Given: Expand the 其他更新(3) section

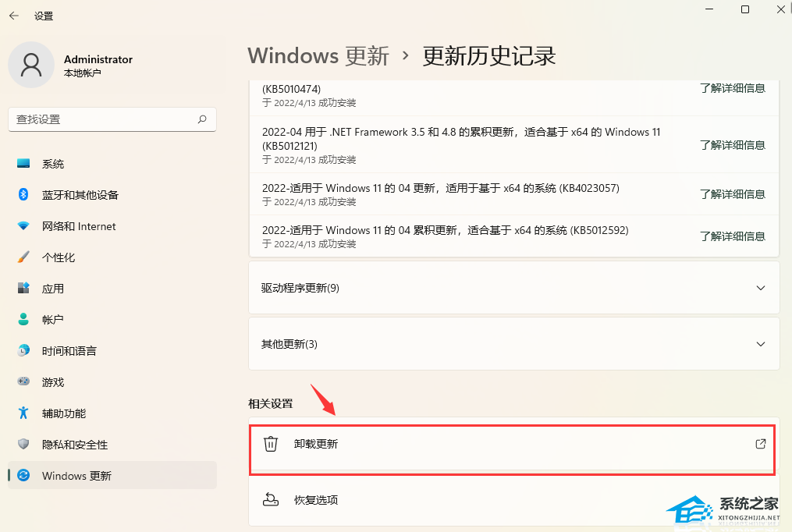Looking at the screenshot, I should pyautogui.click(x=761, y=344).
